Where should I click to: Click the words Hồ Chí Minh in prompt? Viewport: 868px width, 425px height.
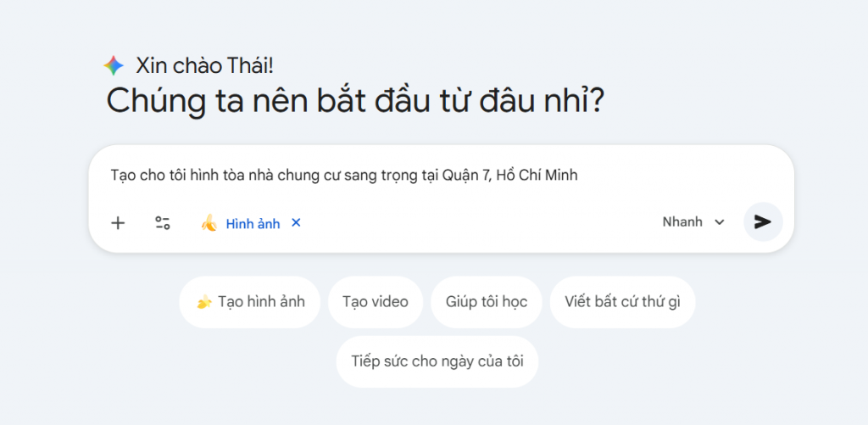pyautogui.click(x=537, y=176)
